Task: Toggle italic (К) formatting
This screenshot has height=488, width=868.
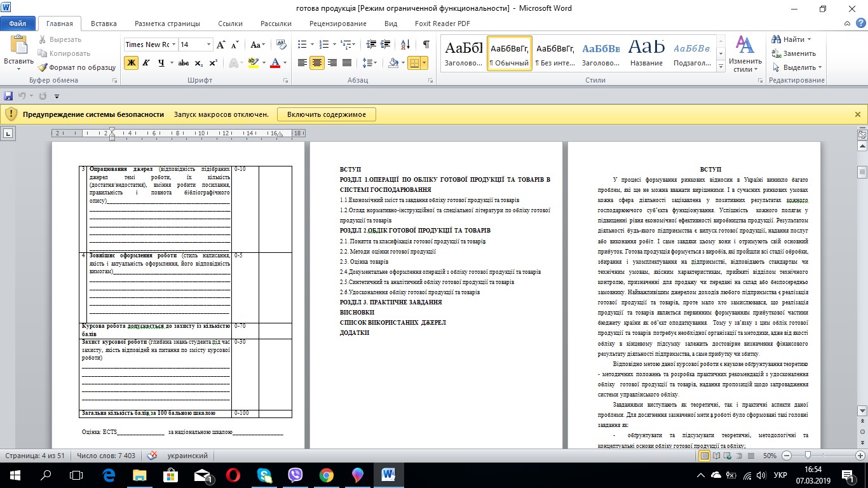Action: pos(146,63)
